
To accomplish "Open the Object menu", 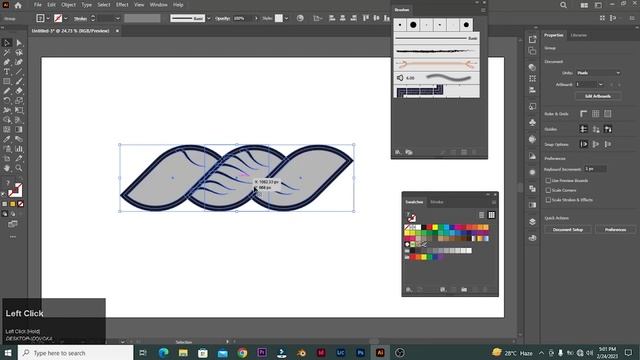I will 69,5.
